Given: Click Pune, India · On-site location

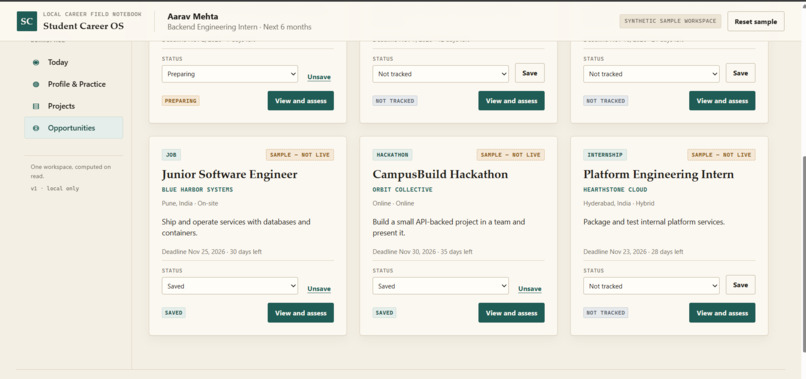Looking at the screenshot, I should point(190,204).
